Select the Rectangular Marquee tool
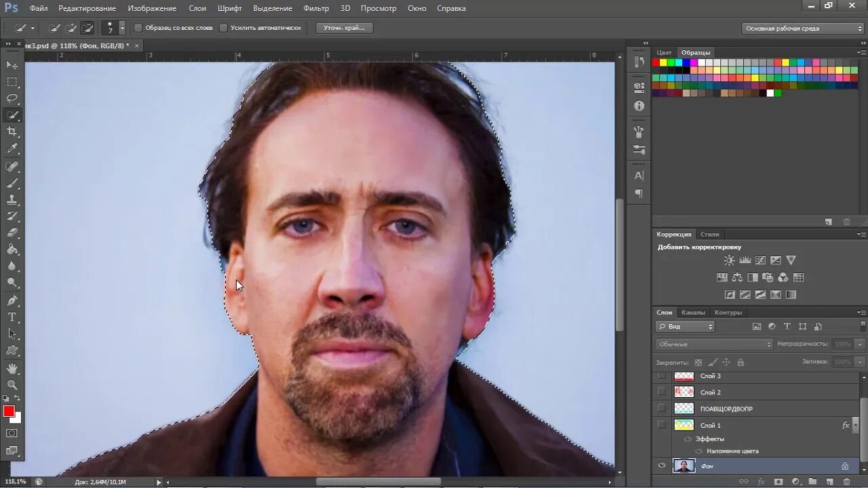Viewport: 868px width, 488px height. (12, 82)
